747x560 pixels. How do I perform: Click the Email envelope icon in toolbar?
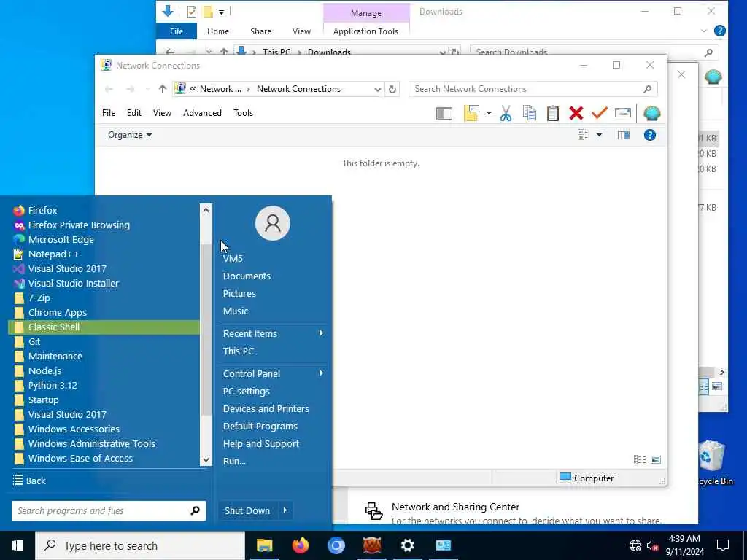(623, 113)
